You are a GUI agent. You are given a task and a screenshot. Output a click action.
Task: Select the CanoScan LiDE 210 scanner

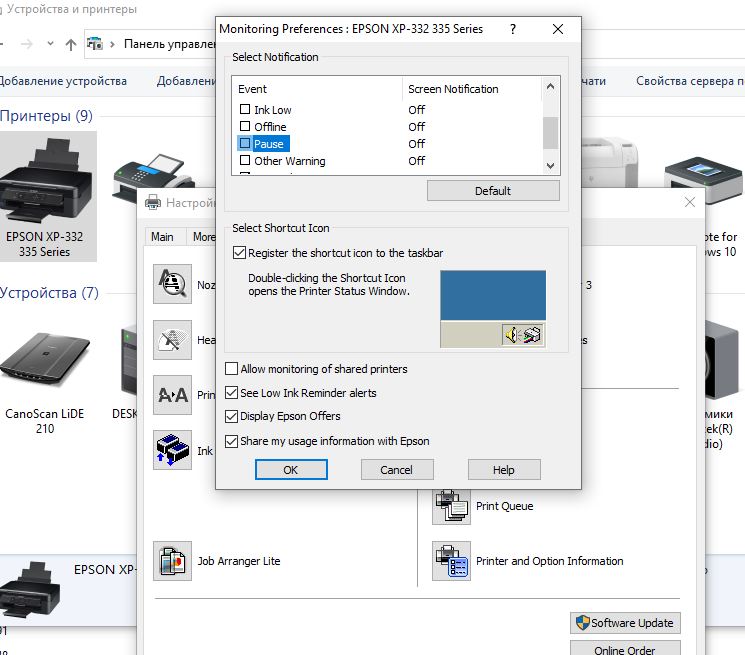pyautogui.click(x=45, y=382)
